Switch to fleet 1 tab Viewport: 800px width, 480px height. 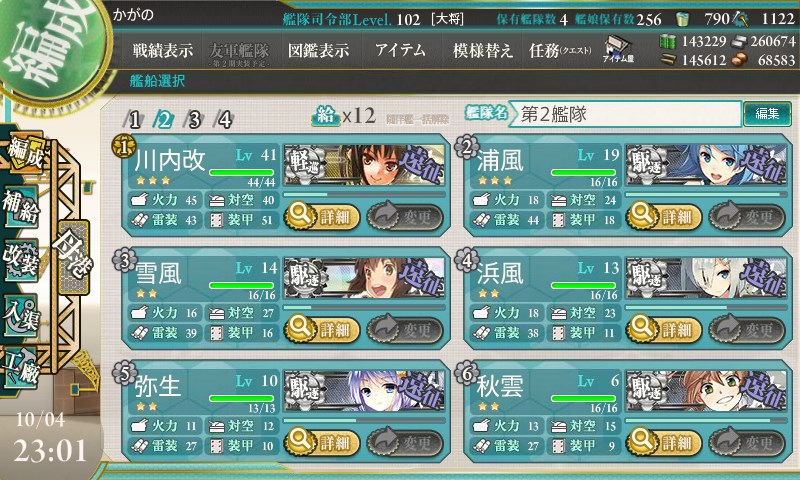click(x=133, y=120)
